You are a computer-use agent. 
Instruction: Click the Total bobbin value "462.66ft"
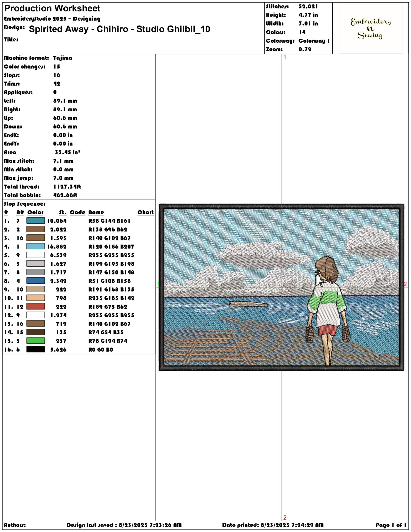(65, 195)
